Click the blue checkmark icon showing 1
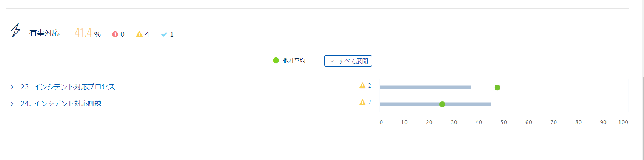 164,34
